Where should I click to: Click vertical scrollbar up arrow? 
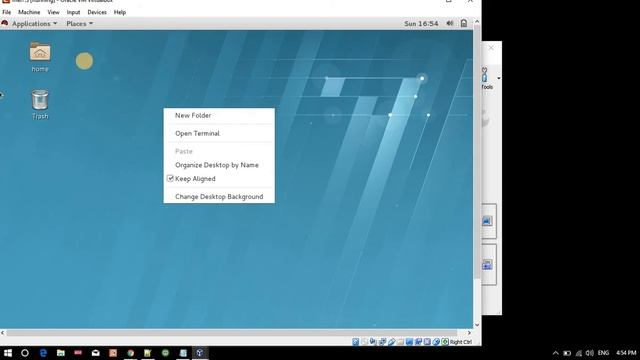[x=477, y=22]
